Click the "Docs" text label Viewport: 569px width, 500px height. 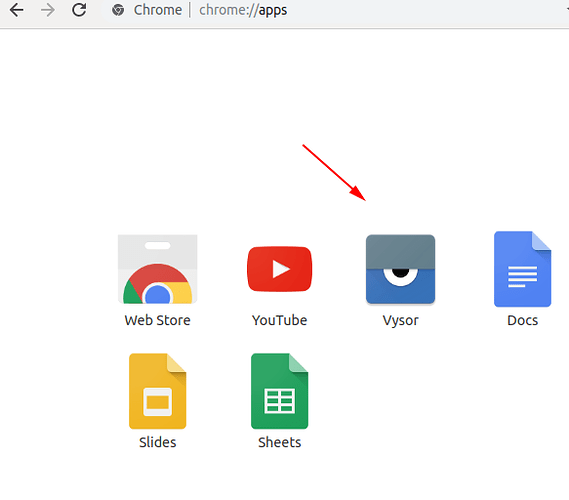click(x=522, y=320)
